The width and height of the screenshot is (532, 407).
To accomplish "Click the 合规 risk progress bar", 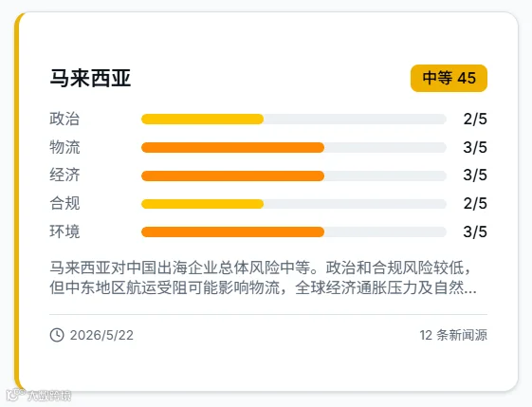I will (x=293, y=204).
